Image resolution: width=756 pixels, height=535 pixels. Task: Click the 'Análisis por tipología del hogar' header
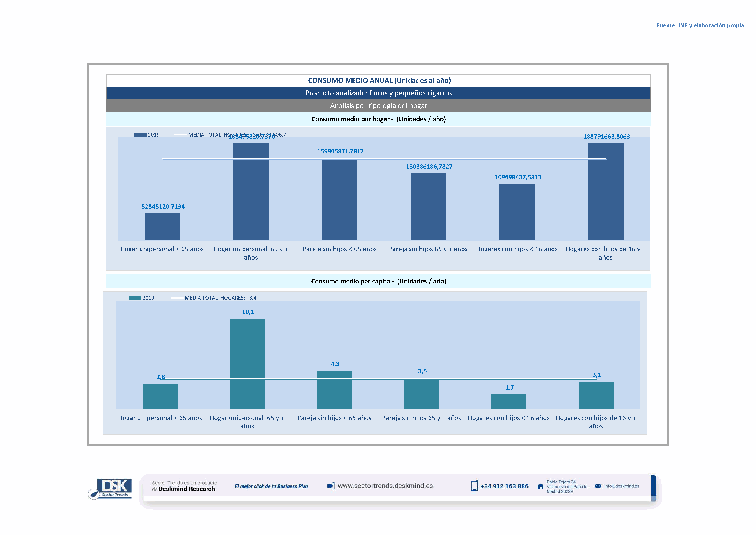tap(378, 106)
